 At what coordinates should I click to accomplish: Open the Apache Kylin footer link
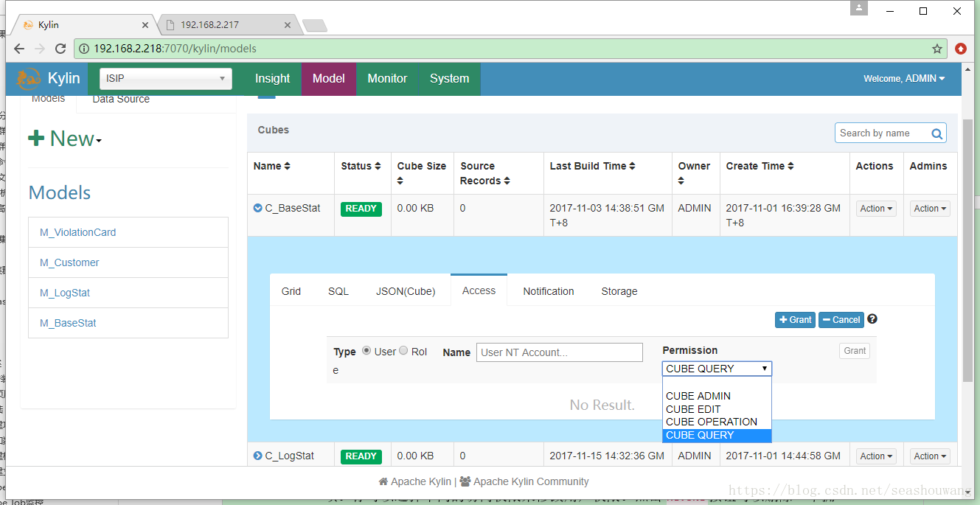pyautogui.click(x=414, y=481)
